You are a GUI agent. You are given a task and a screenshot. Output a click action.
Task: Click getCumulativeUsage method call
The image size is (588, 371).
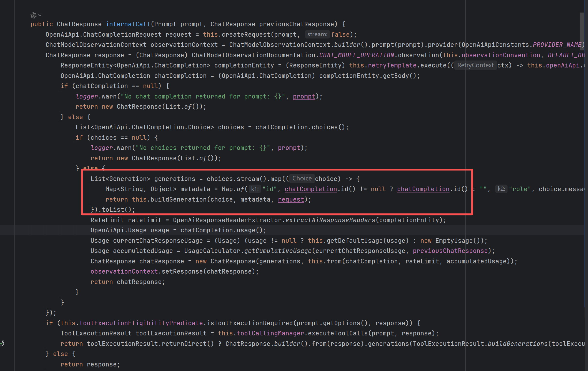pos(278,251)
